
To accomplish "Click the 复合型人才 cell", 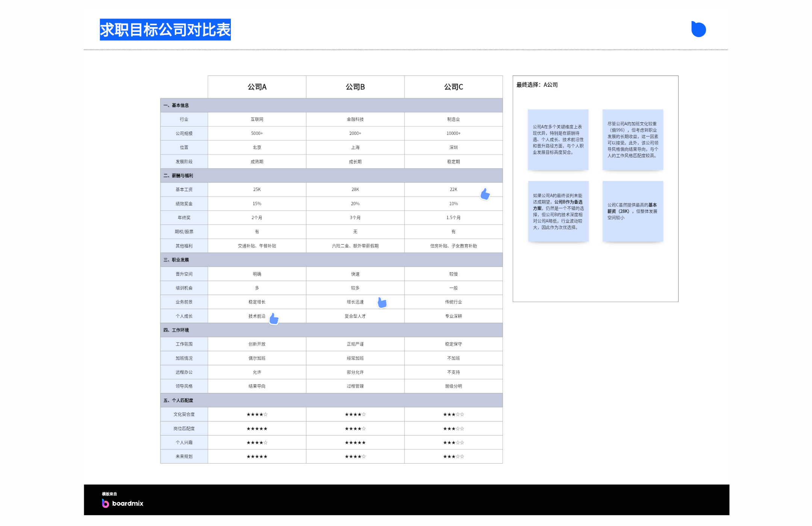I will coord(355,316).
